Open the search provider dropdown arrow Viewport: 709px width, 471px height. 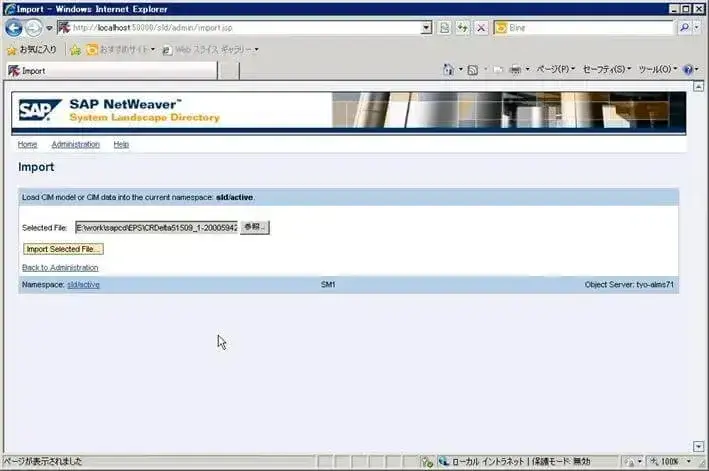coord(697,28)
